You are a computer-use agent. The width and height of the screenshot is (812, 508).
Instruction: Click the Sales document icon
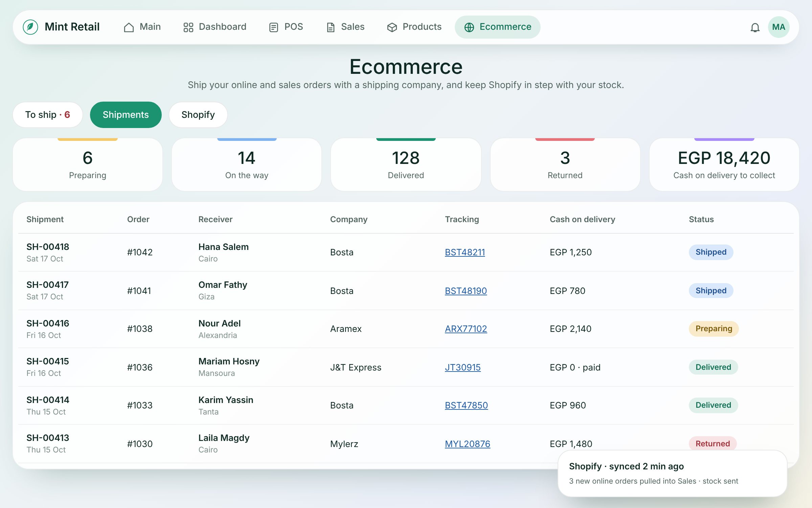331,27
